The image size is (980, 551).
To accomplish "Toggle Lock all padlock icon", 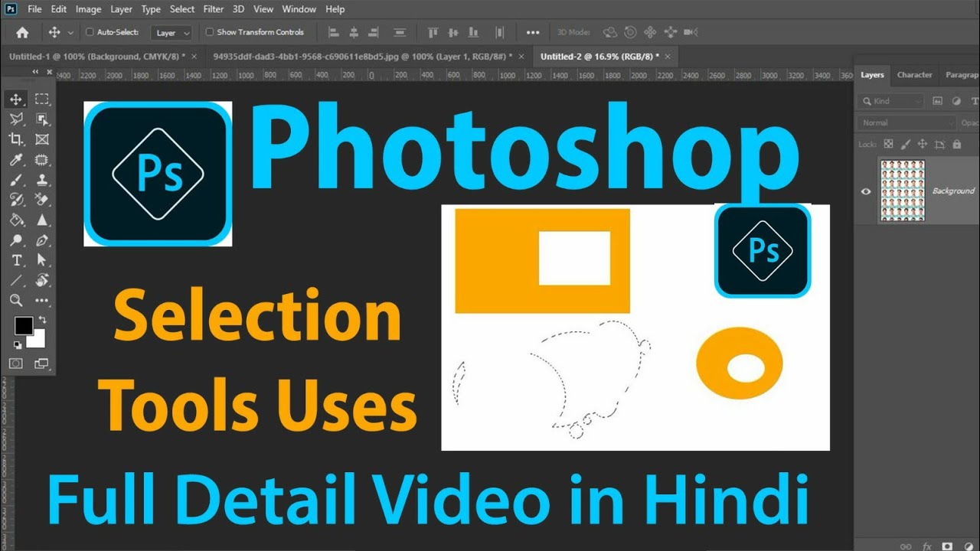I will click(957, 144).
